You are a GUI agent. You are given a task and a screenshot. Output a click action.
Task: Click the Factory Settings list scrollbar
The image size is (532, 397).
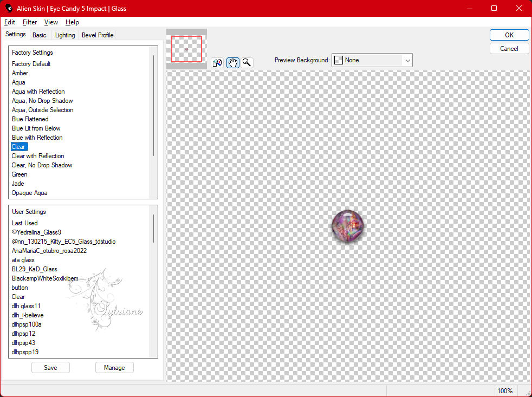click(x=153, y=105)
